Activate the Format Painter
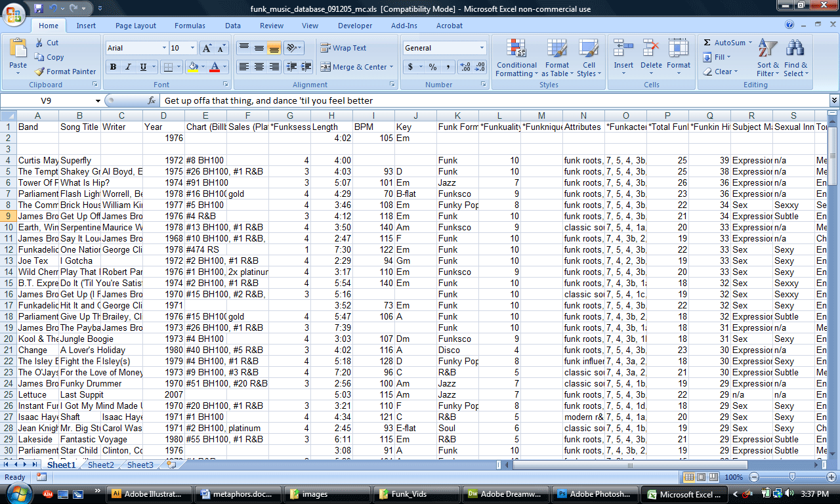Screen dimensions: 840x504 pyautogui.click(x=65, y=72)
